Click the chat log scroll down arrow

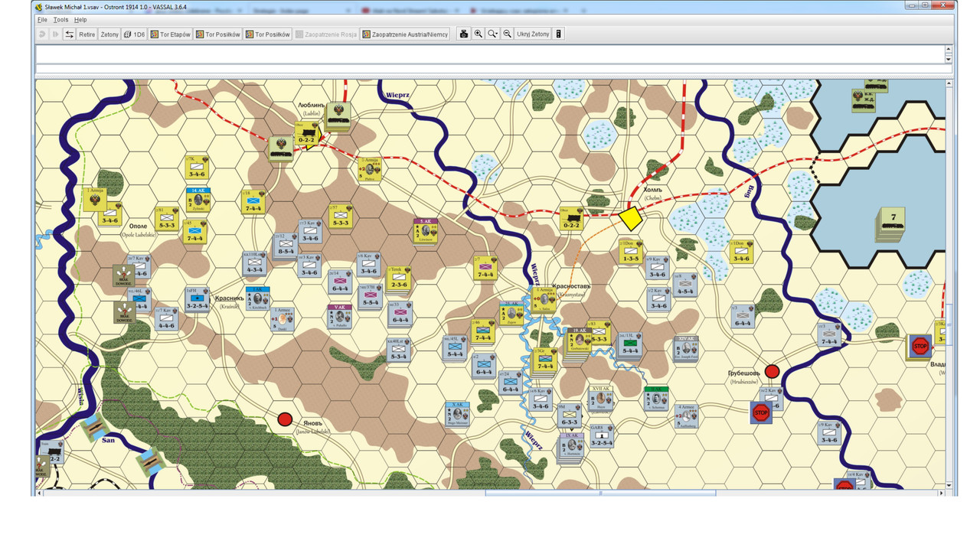point(949,59)
